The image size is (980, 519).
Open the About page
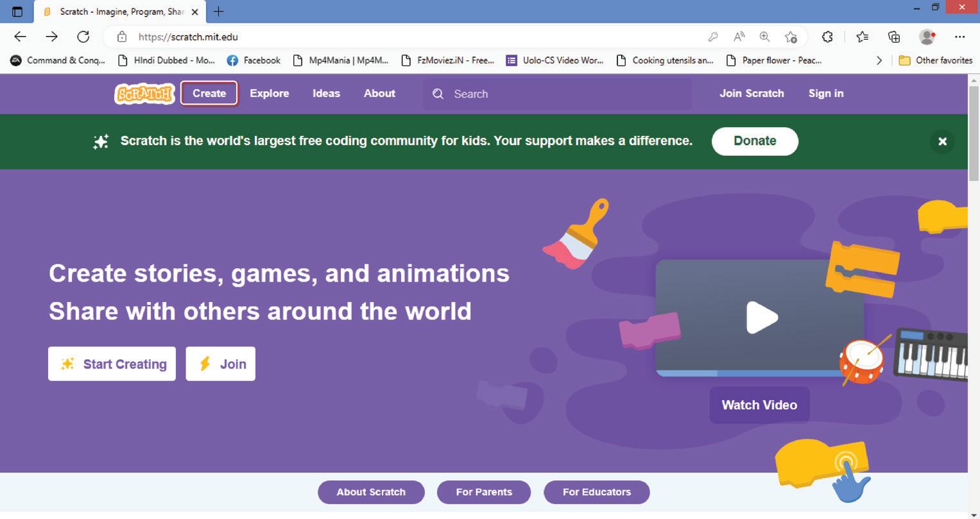pos(379,93)
